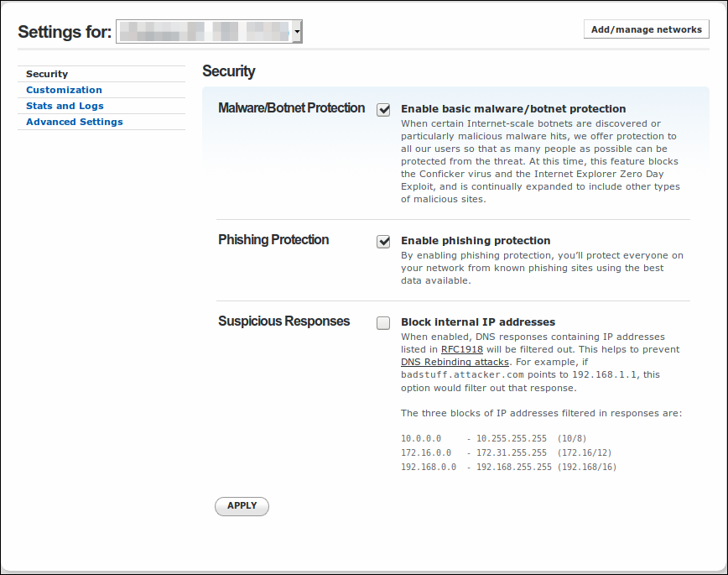Viewport: 728px width, 575px height.
Task: Click the 'Settings for:' heading text
Action: pyautogui.click(x=65, y=33)
